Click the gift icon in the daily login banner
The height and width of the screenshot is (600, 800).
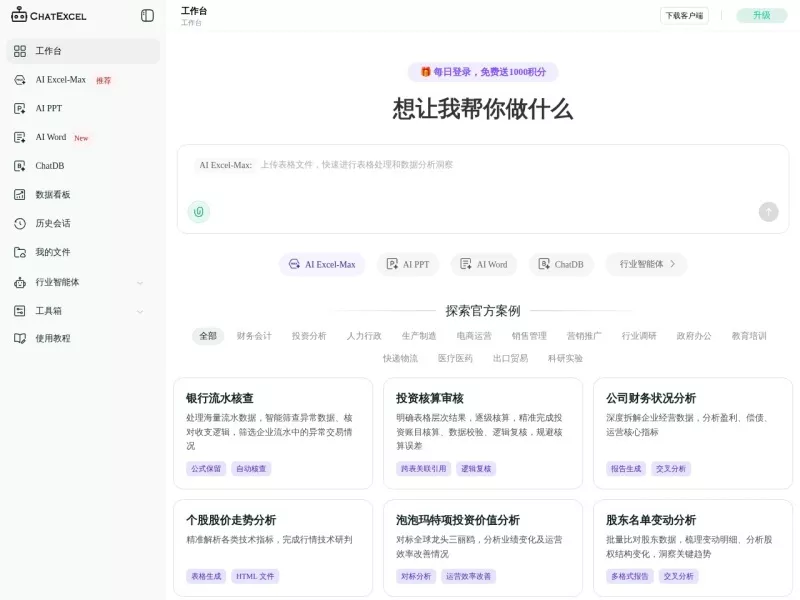(x=426, y=71)
